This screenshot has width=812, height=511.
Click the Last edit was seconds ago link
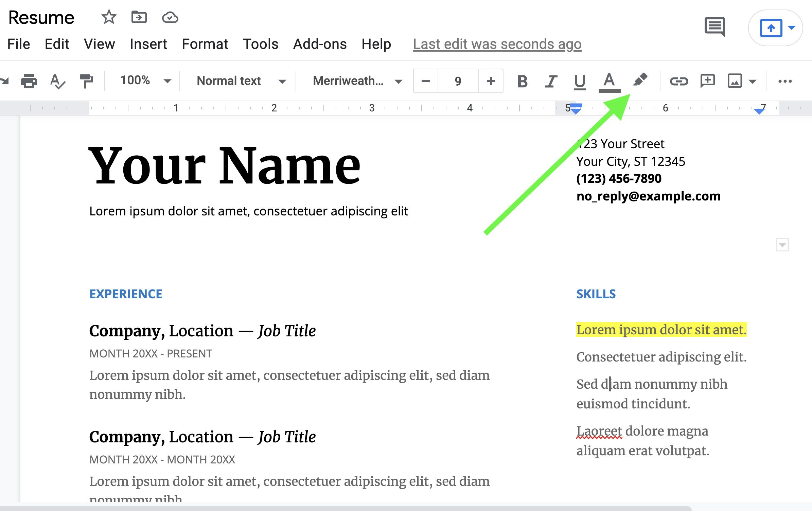point(497,44)
